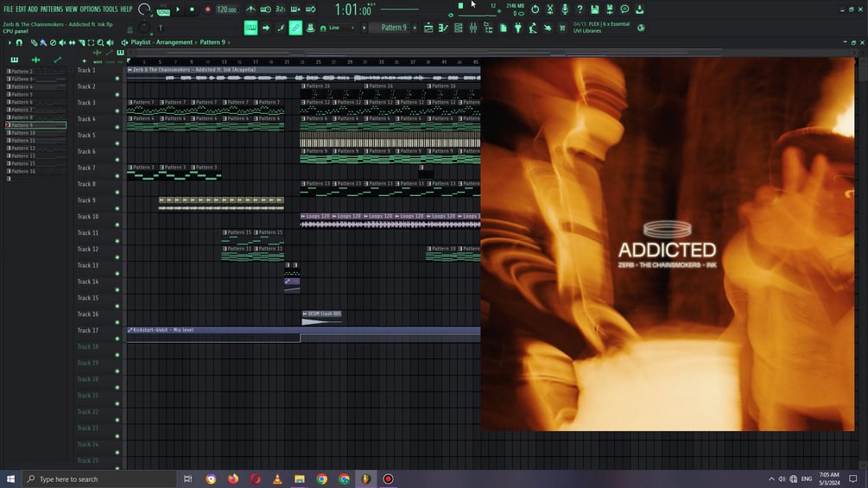Open the playlist snap magnet menu
Screen dimensions: 868x488
[x=19, y=42]
